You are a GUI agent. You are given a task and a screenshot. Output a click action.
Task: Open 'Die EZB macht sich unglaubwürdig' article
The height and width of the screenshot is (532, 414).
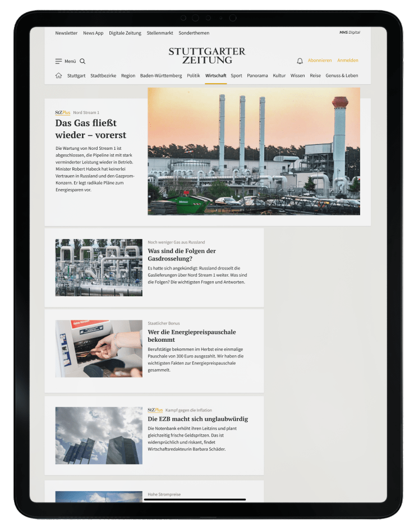tap(197, 419)
